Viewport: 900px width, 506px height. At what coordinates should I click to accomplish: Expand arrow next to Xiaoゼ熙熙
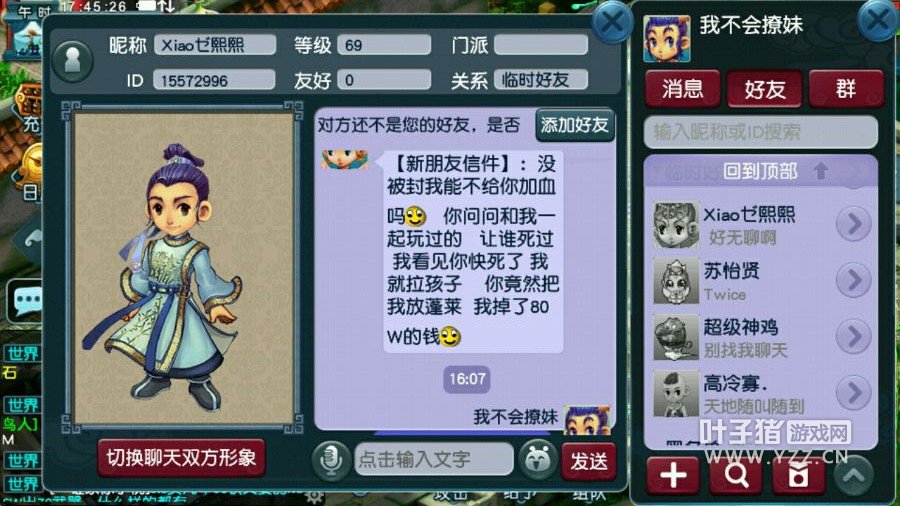click(854, 223)
